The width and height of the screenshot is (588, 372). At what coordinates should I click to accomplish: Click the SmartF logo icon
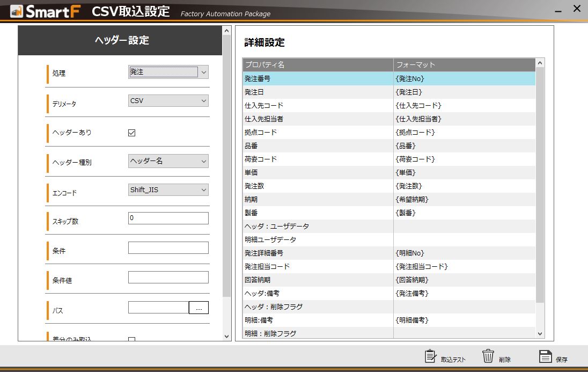pyautogui.click(x=17, y=11)
